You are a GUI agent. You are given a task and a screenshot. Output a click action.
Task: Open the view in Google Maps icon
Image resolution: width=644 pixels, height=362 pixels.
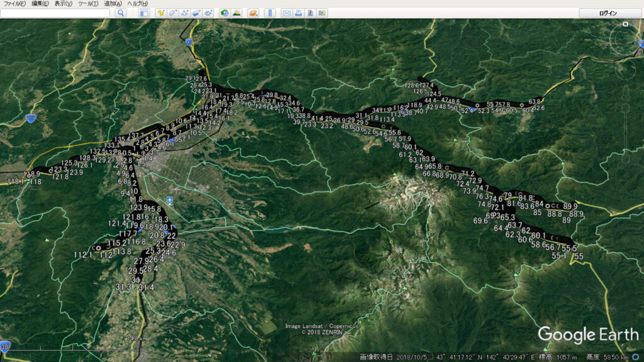click(x=322, y=13)
